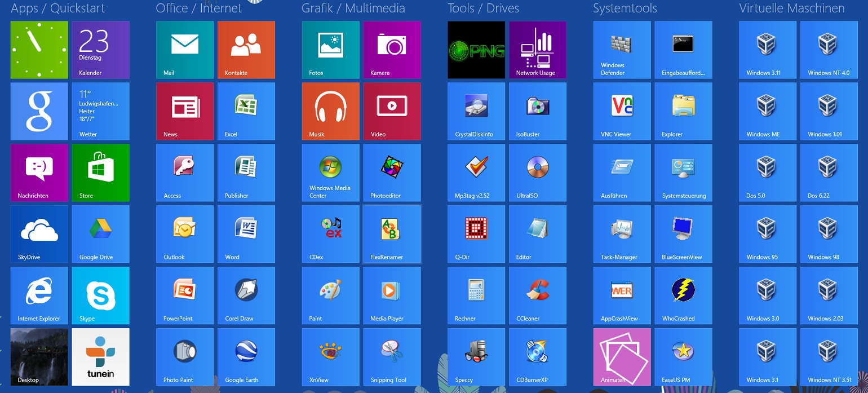This screenshot has width=868, height=393.
Task: Launch IsoBuster tile
Action: coord(538,111)
